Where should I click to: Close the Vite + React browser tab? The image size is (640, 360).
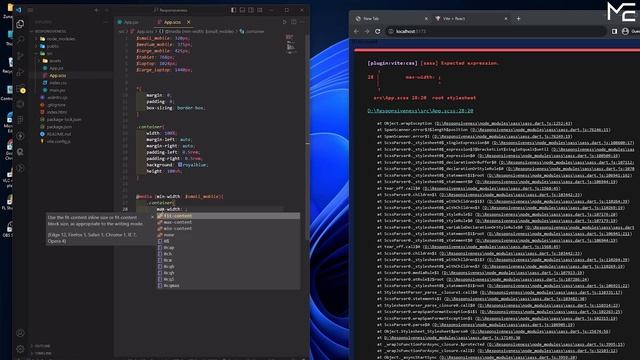506,19
